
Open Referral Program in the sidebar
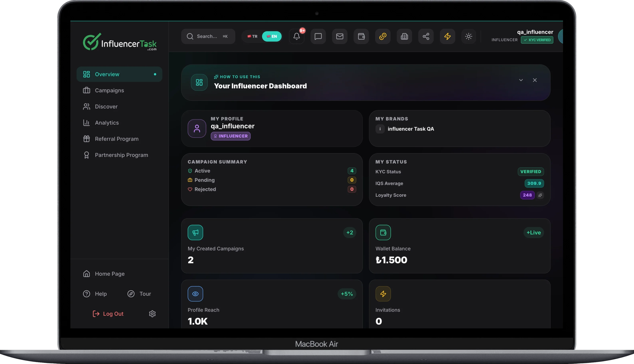[119, 139]
